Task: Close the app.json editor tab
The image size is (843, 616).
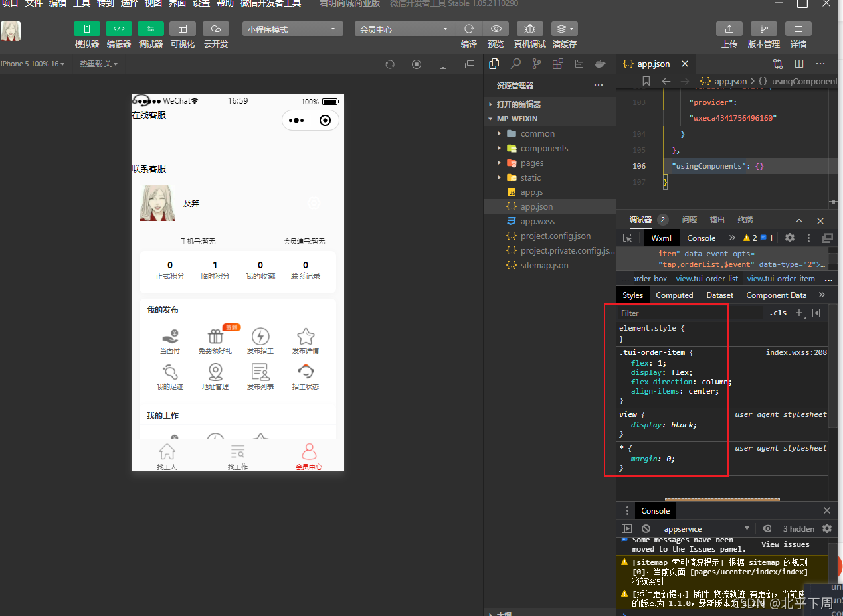Action: coord(685,64)
